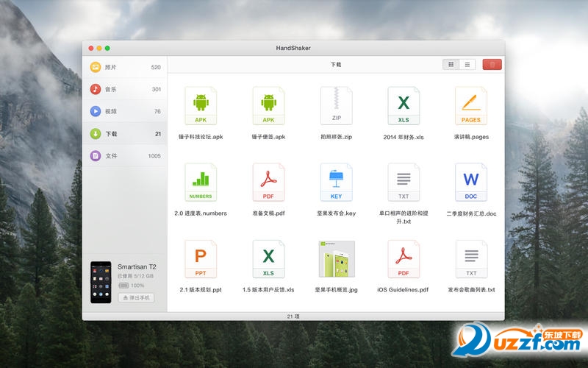The image size is (588, 368).
Task: Open the 照片 category with 520 items
Action: pyautogui.click(x=125, y=67)
